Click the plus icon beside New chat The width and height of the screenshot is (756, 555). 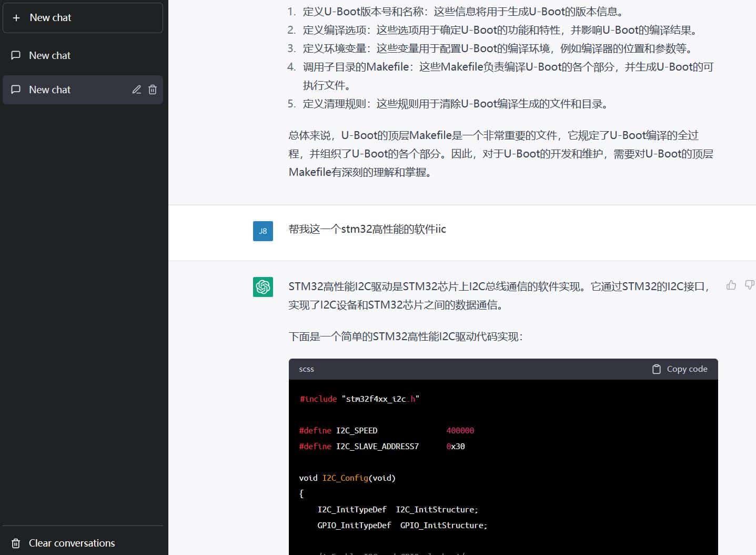click(x=16, y=18)
